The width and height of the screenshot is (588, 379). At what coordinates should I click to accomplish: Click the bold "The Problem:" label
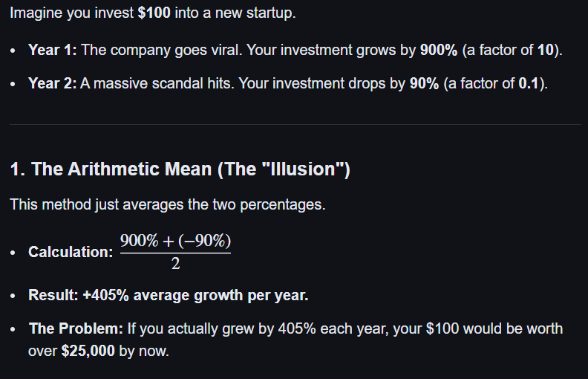[76, 328]
